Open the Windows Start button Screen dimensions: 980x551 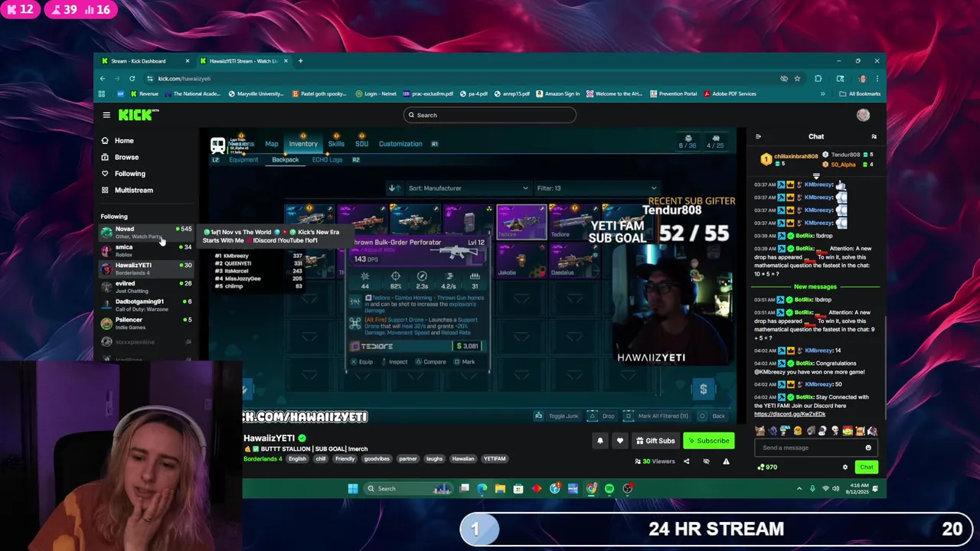[x=353, y=488]
